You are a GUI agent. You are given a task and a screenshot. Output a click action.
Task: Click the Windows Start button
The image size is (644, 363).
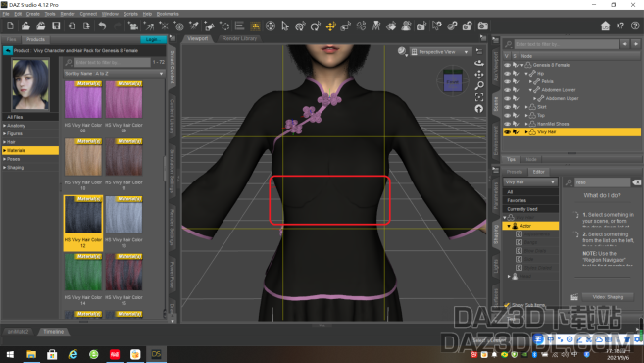click(10, 354)
